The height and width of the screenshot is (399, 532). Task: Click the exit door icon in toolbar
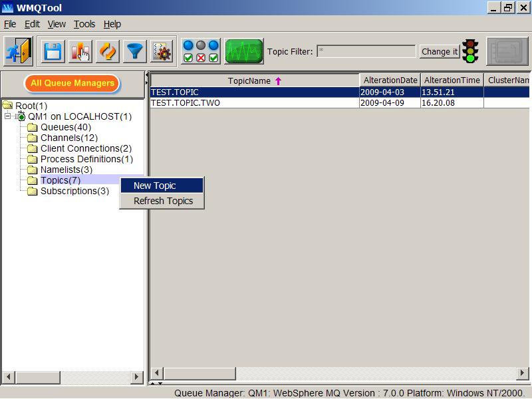(x=19, y=51)
